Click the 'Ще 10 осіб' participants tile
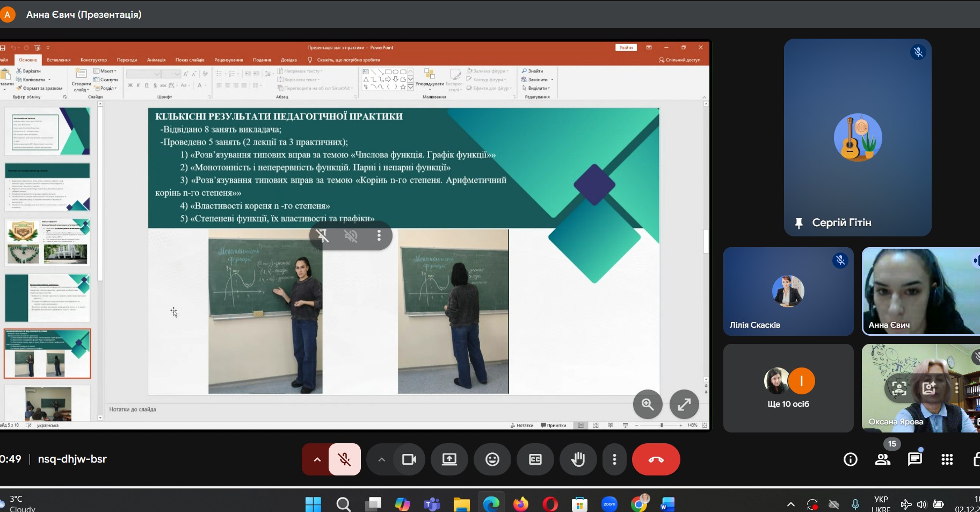980x512 pixels. click(788, 388)
